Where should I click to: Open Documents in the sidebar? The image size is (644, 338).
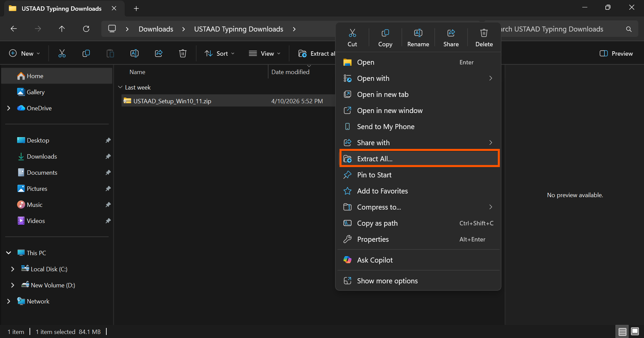click(42, 173)
